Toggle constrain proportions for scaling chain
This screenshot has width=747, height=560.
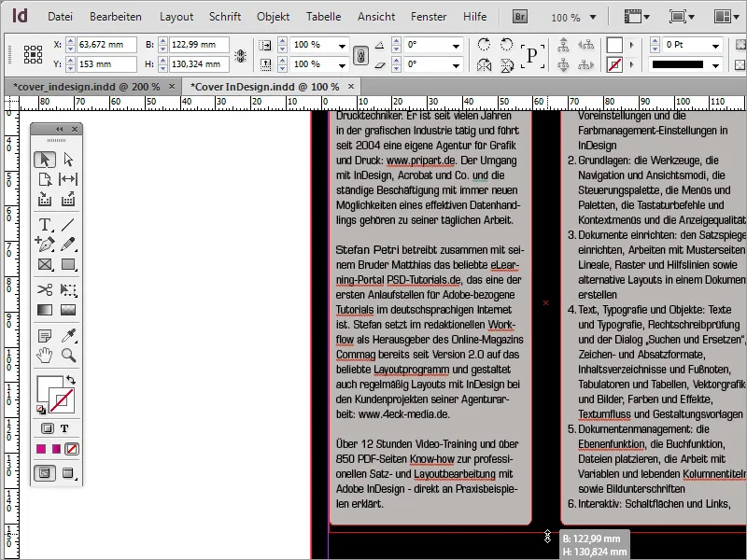(x=360, y=56)
